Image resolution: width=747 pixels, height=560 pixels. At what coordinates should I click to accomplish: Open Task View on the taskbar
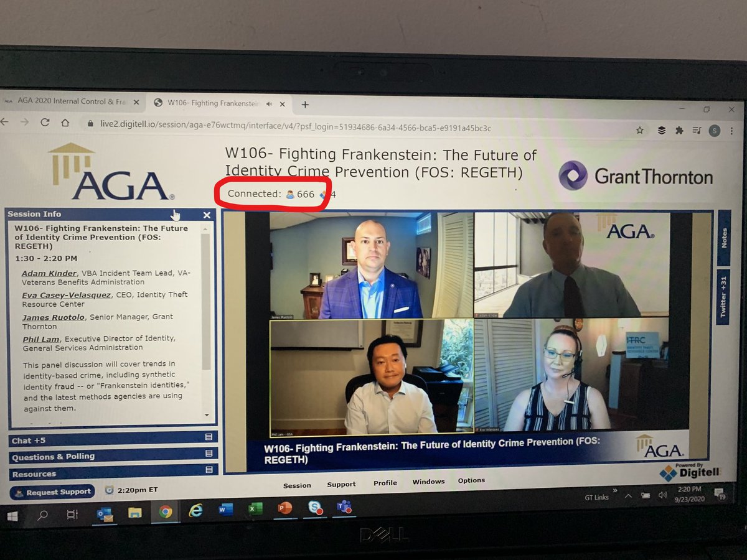coord(72,515)
